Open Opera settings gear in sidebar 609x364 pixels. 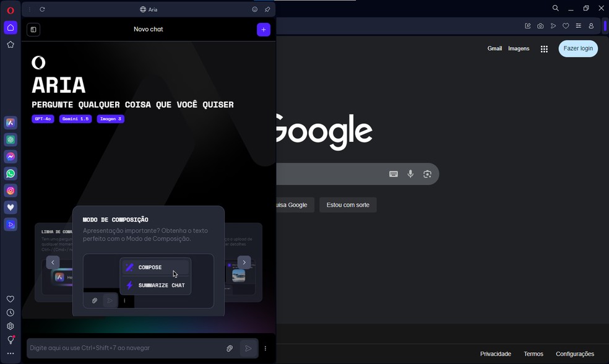[11, 326]
